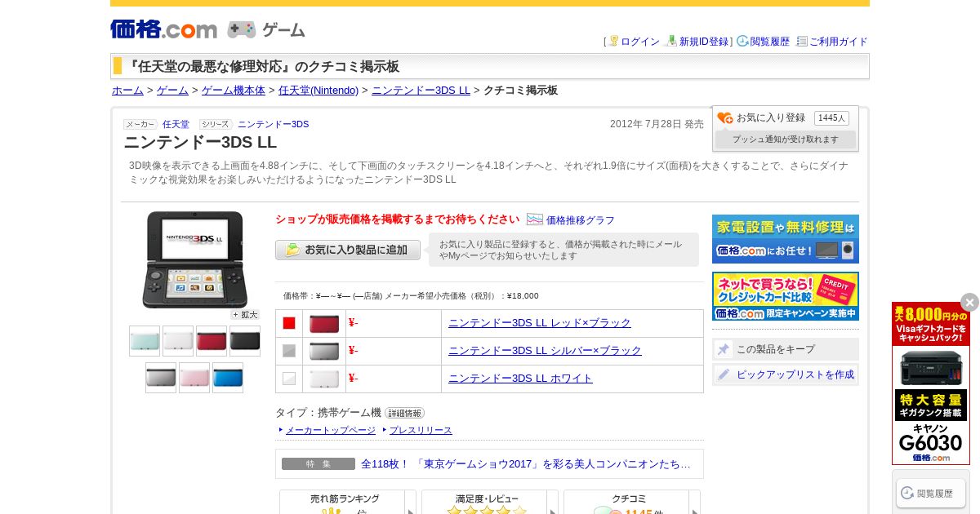Click the 1445人 favorite count
980x514 pixels.
(x=831, y=118)
